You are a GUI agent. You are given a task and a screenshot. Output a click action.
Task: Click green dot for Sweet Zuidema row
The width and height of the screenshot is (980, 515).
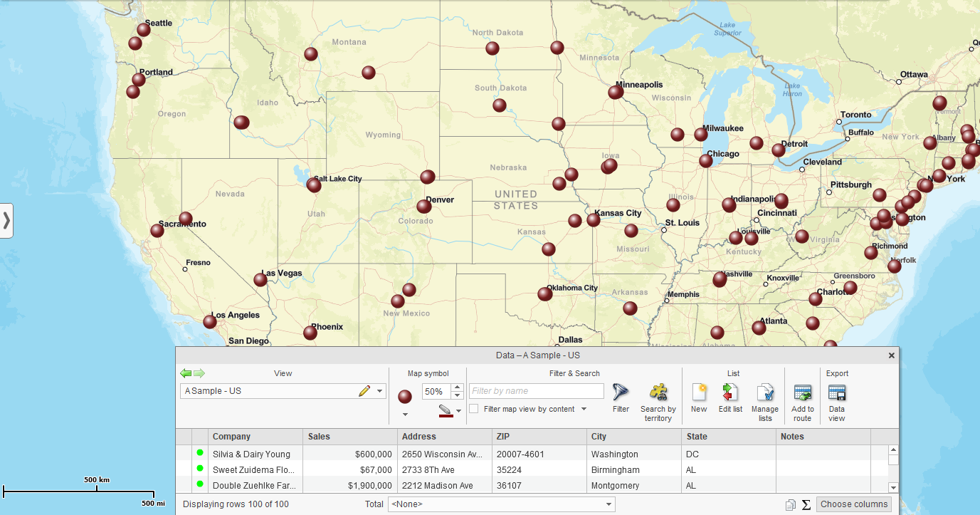pyautogui.click(x=200, y=469)
